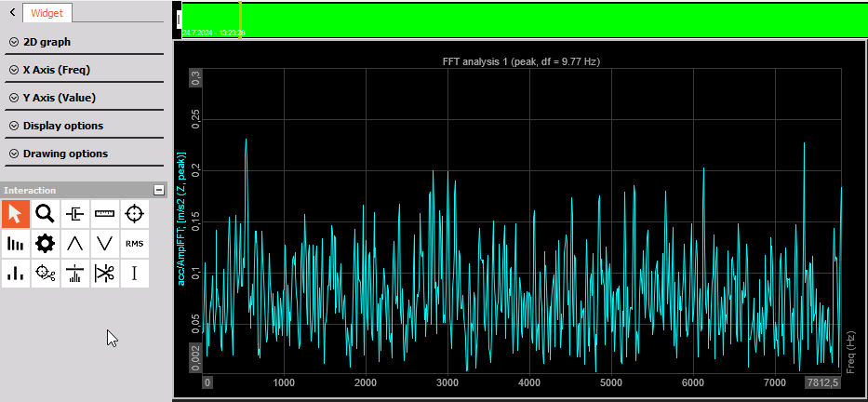Click the timestamp 24.7.2024 on timeline

[x=214, y=33]
